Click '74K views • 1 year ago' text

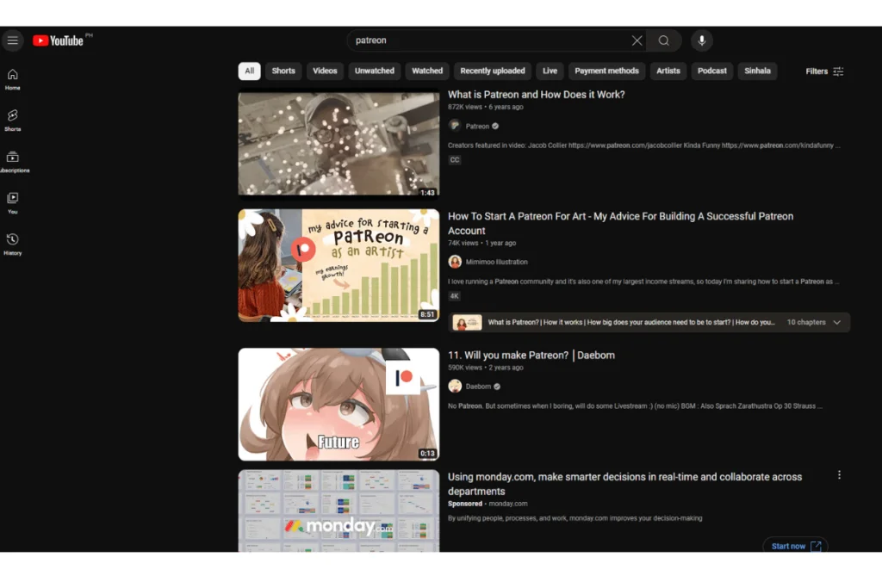481,244
